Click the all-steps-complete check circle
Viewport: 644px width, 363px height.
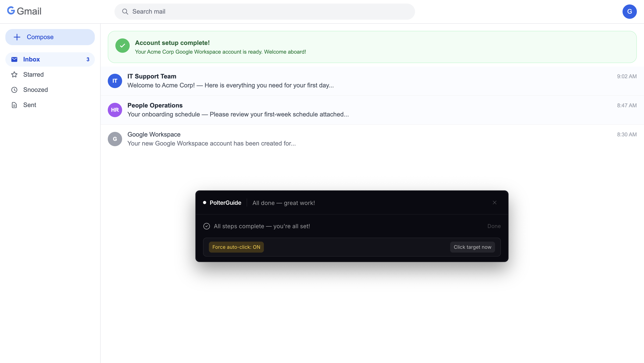click(x=206, y=226)
